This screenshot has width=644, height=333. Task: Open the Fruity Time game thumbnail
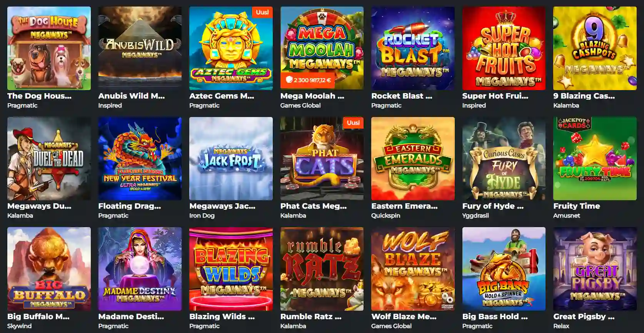coord(595,159)
